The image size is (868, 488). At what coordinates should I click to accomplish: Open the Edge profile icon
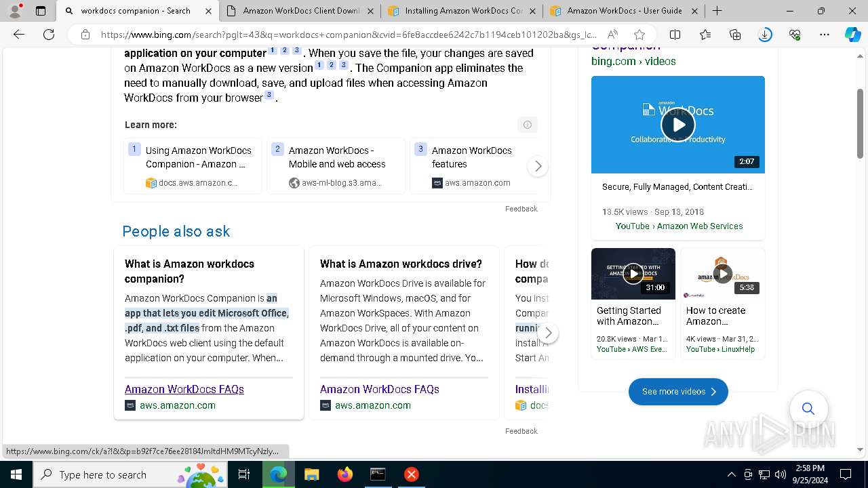pos(15,11)
